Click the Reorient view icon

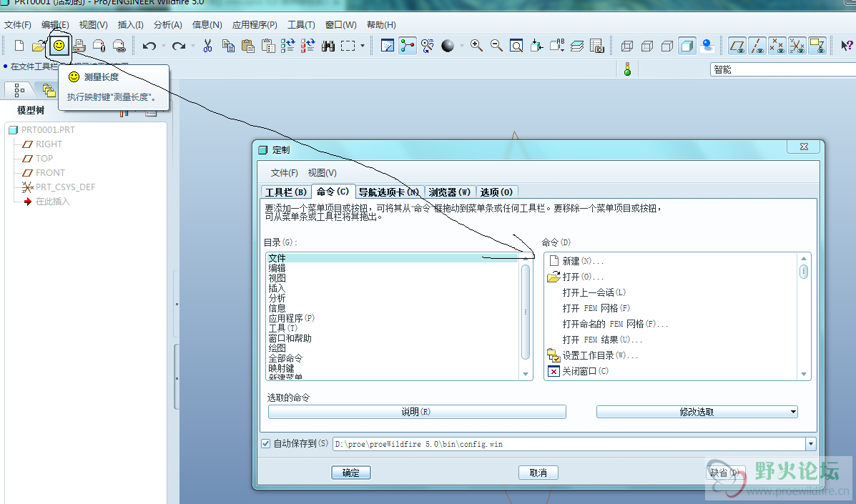[x=536, y=46]
